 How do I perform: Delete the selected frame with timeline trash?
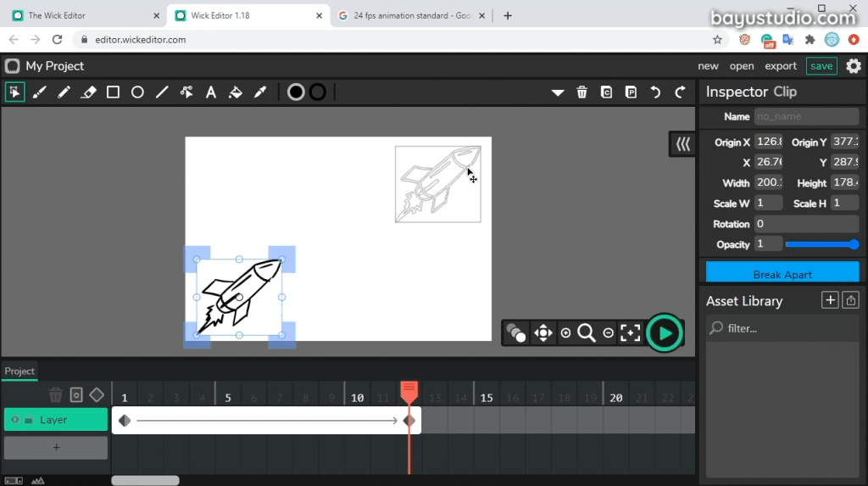55,395
